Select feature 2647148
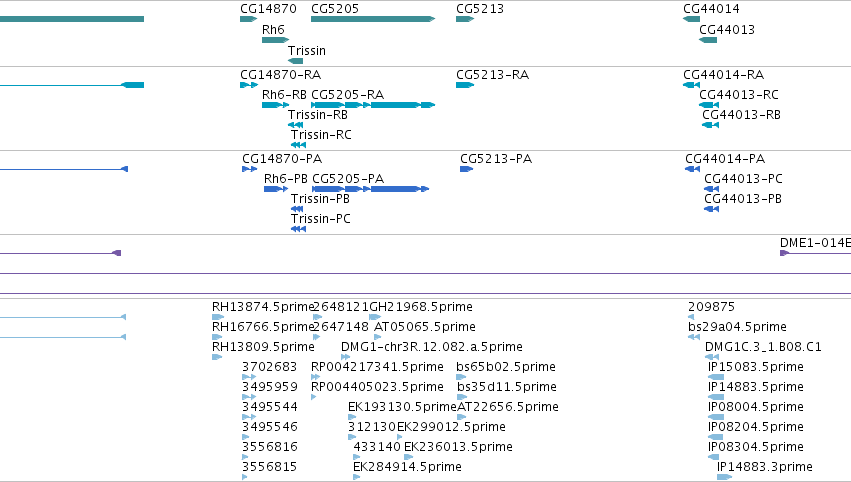851x482 pixels. [341, 327]
